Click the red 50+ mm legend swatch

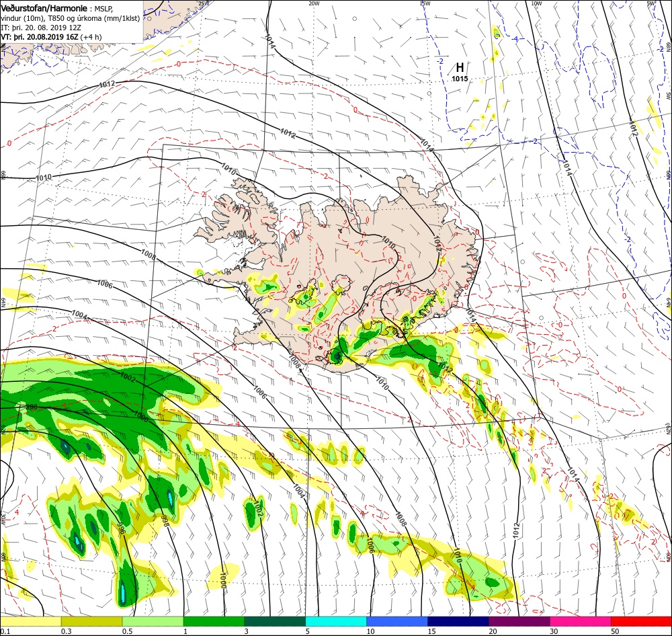click(641, 621)
